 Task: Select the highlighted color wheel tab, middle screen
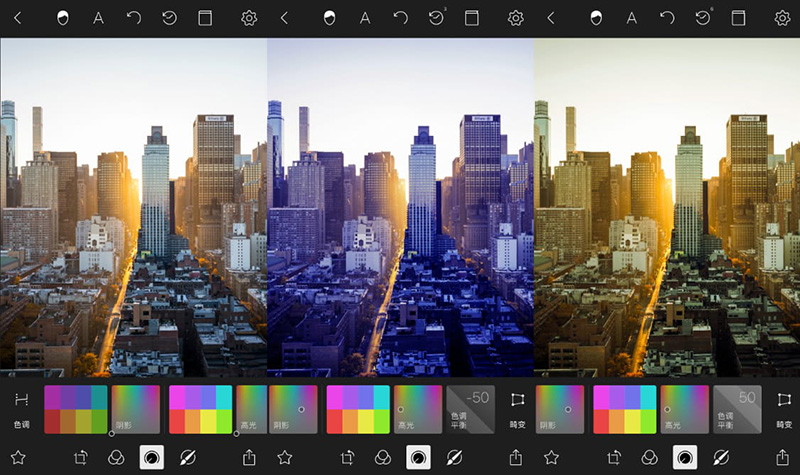[x=418, y=457]
